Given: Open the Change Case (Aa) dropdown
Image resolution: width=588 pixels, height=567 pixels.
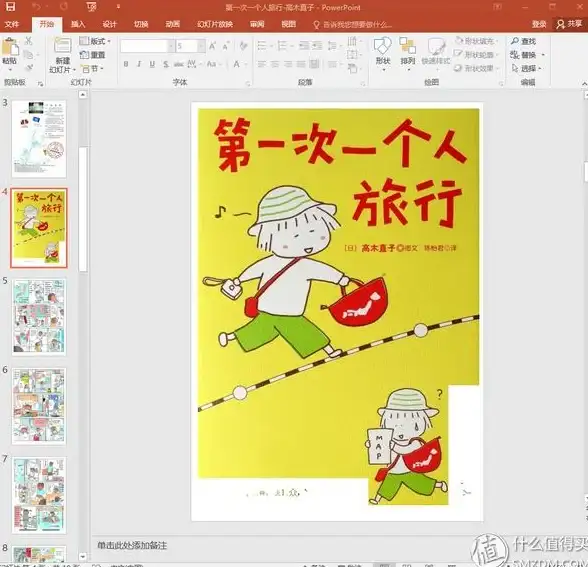Looking at the screenshot, I should click(213, 64).
